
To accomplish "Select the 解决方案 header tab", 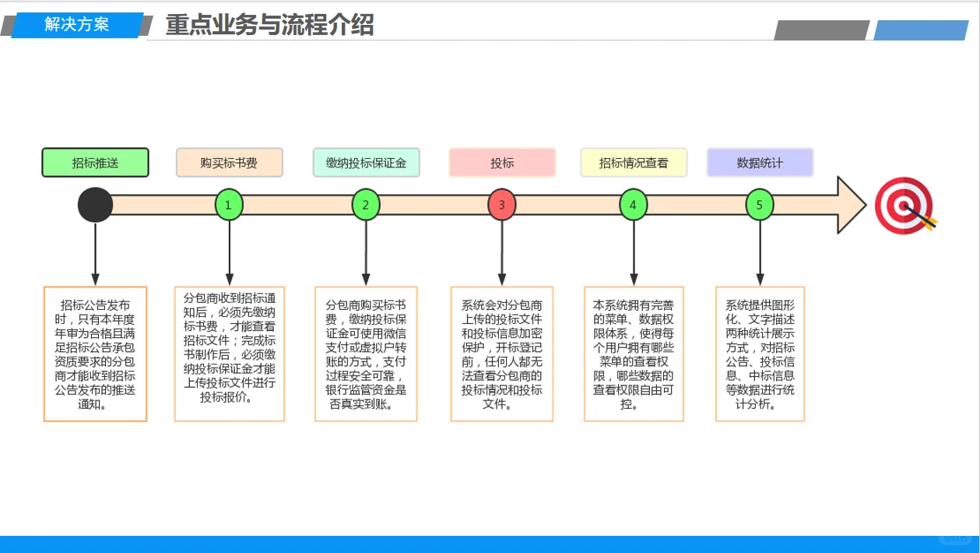I will (x=76, y=25).
